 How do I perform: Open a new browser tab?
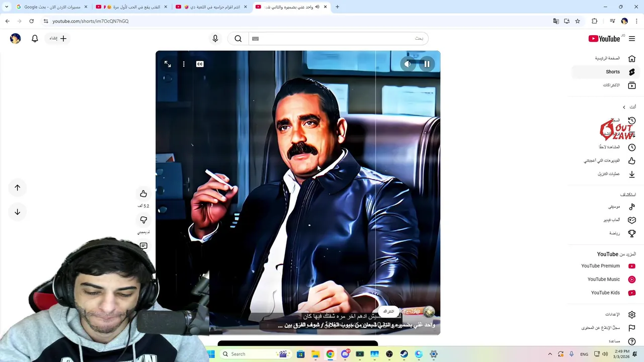pyautogui.click(x=337, y=7)
